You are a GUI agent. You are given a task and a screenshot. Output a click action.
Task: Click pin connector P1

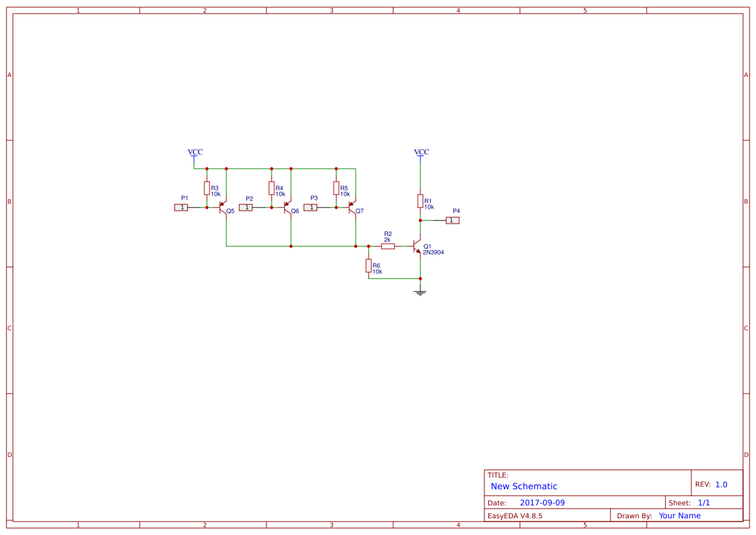click(x=182, y=207)
